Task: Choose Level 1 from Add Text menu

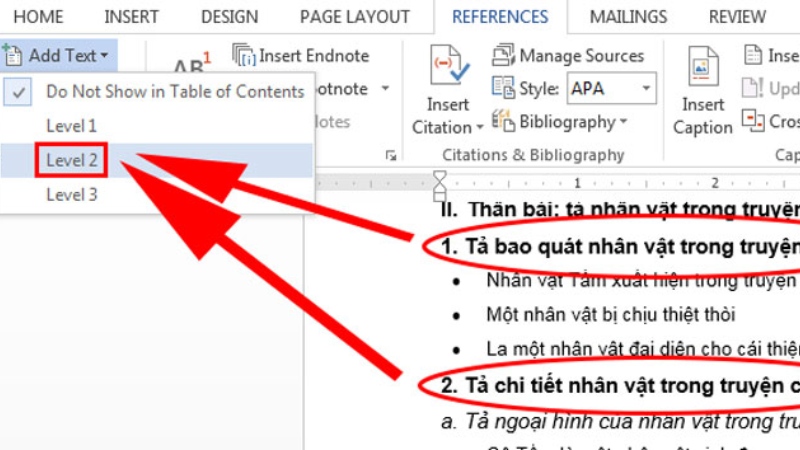Action: (72, 125)
